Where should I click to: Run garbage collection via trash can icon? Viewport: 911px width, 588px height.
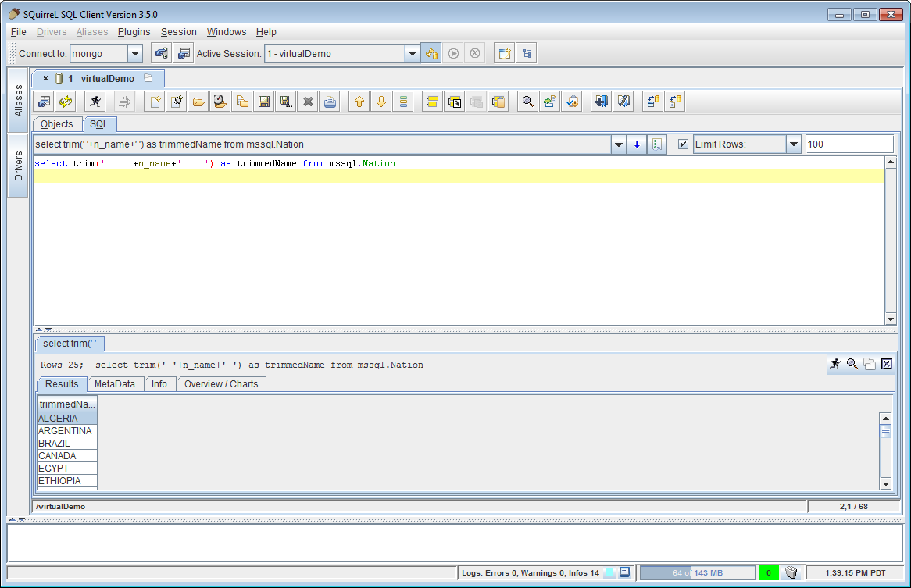(x=791, y=572)
